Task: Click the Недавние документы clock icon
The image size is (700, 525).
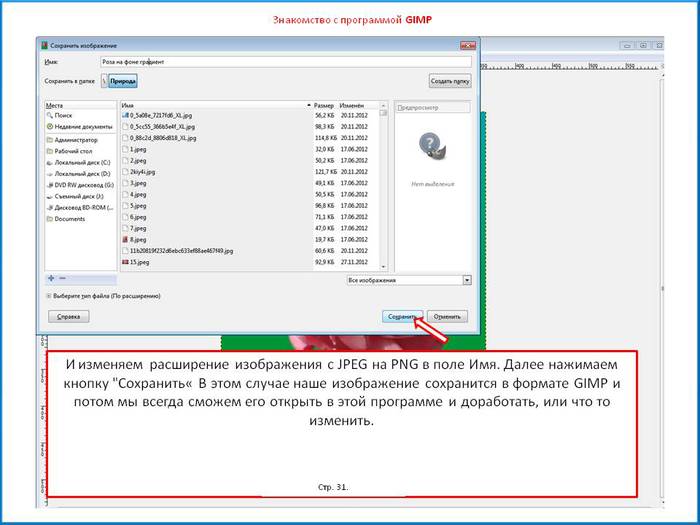Action: [50, 127]
